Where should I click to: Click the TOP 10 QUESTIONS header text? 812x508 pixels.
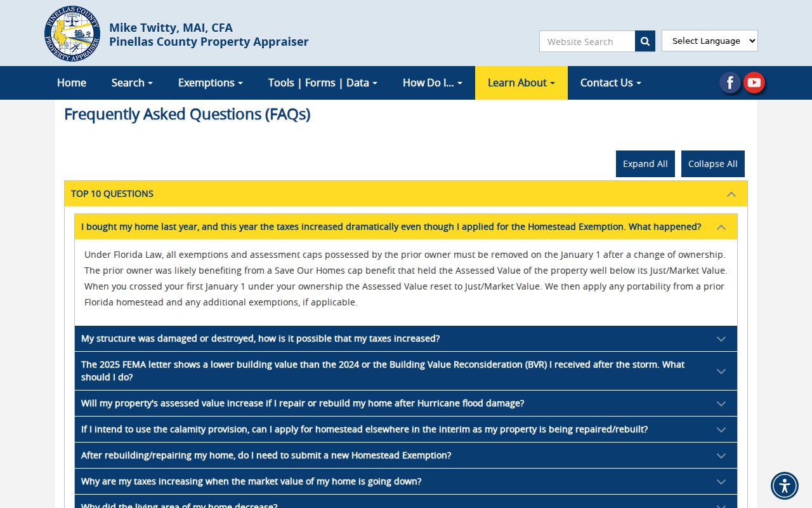tap(112, 194)
